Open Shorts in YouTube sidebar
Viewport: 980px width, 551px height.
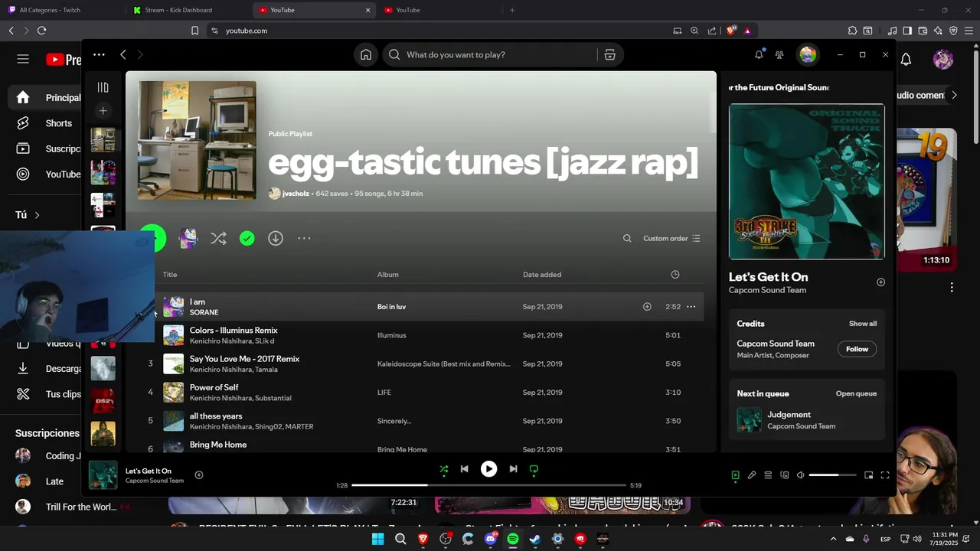click(45, 123)
